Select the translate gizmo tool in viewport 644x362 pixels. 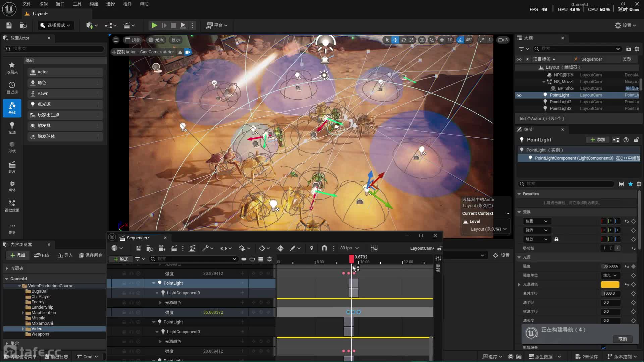395,40
